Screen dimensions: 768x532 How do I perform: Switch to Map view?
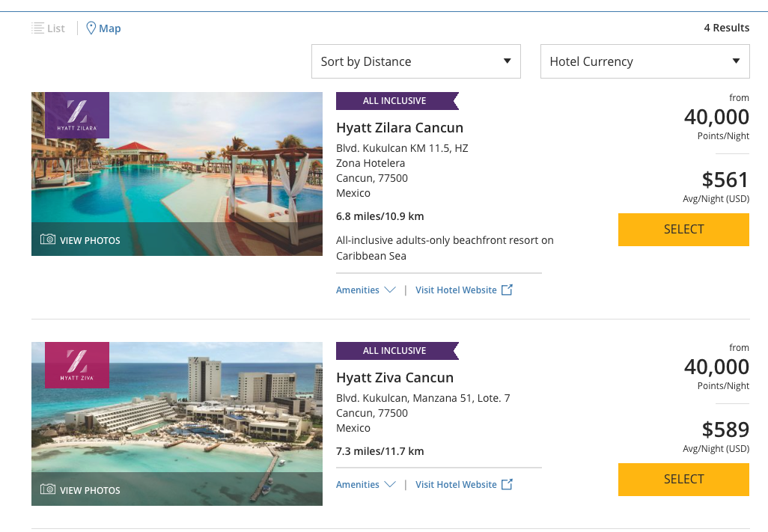tap(103, 28)
